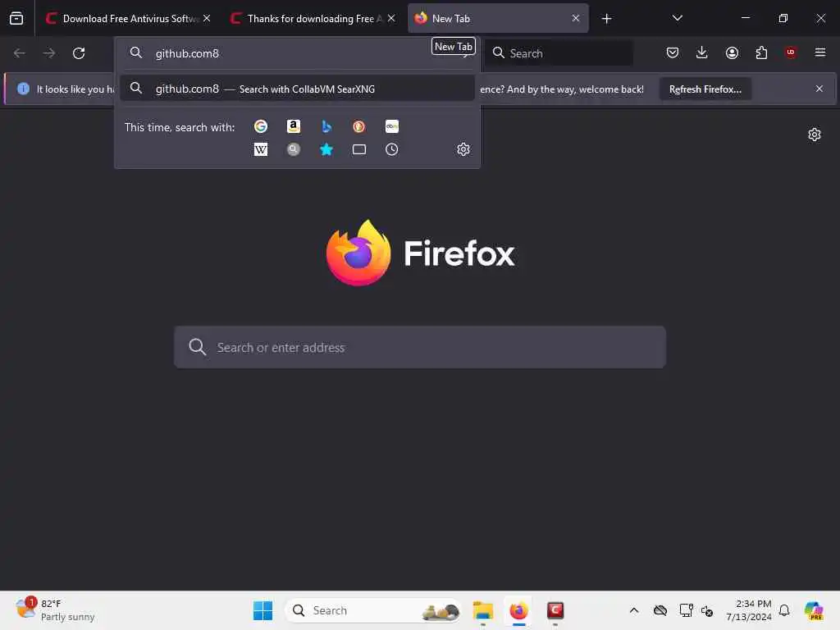Click the OneDrive cloud tray icon

pos(660,610)
